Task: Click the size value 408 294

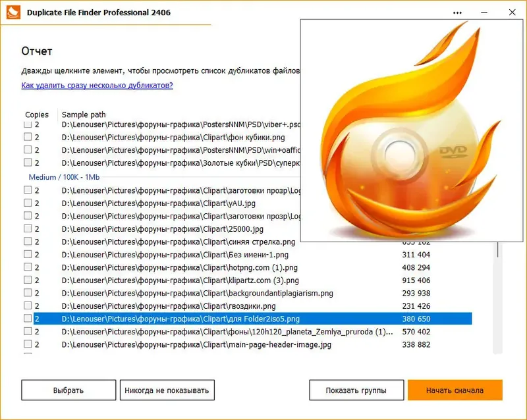Action: 416,267
